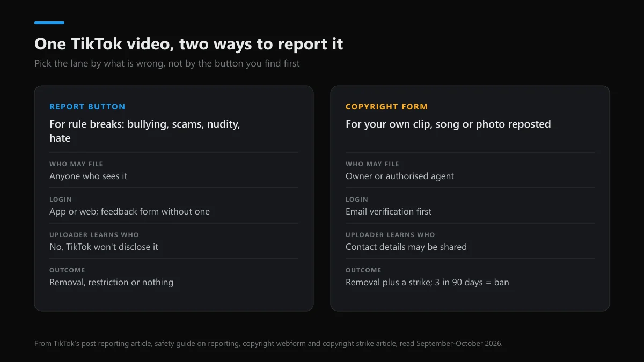The image size is (644, 362).
Task: Click 'LOGIN' label in Report Button card
Action: point(61,200)
